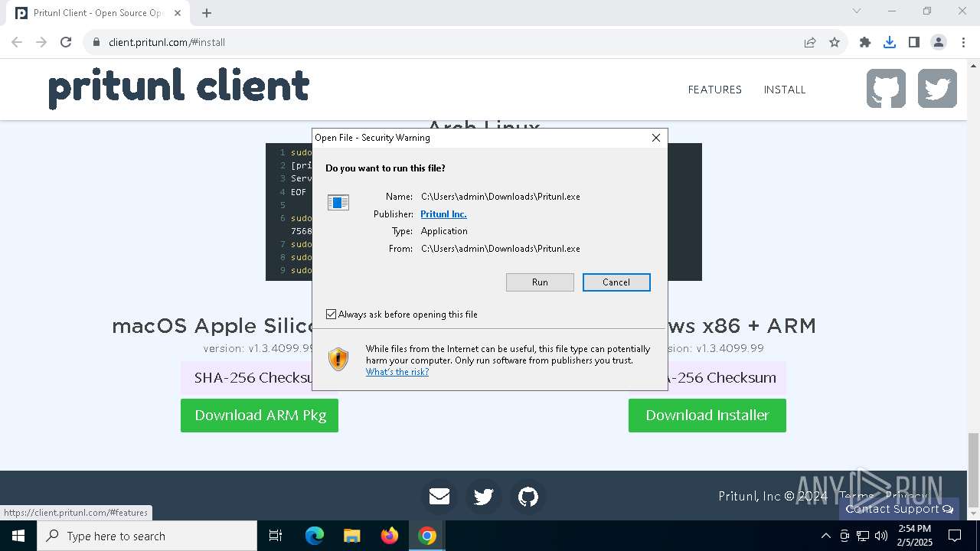Click the application file icon in dialog
This screenshot has width=980, height=551.
[x=338, y=203]
